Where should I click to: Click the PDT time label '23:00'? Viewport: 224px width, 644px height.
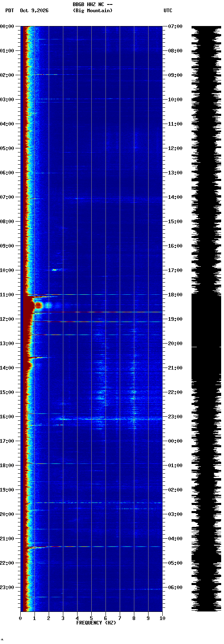pos(7,587)
